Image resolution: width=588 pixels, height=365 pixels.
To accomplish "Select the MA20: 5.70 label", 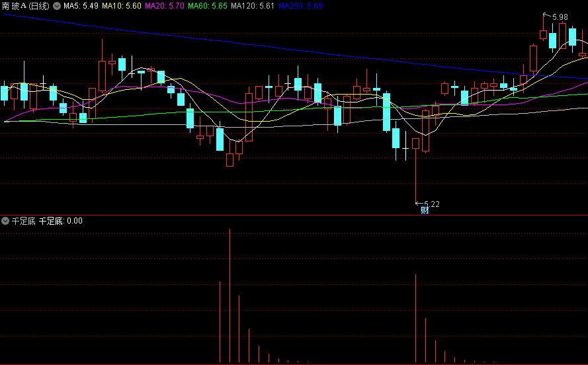I will pyautogui.click(x=165, y=6).
